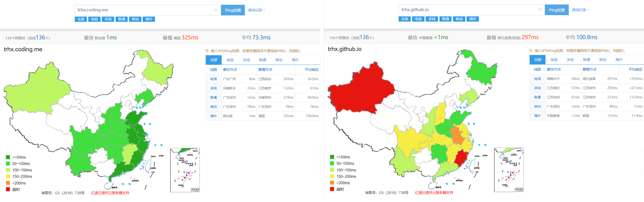Screen dimensions: 644x202
Task: Focus the trhx.github.io address field
Action: (472, 10)
